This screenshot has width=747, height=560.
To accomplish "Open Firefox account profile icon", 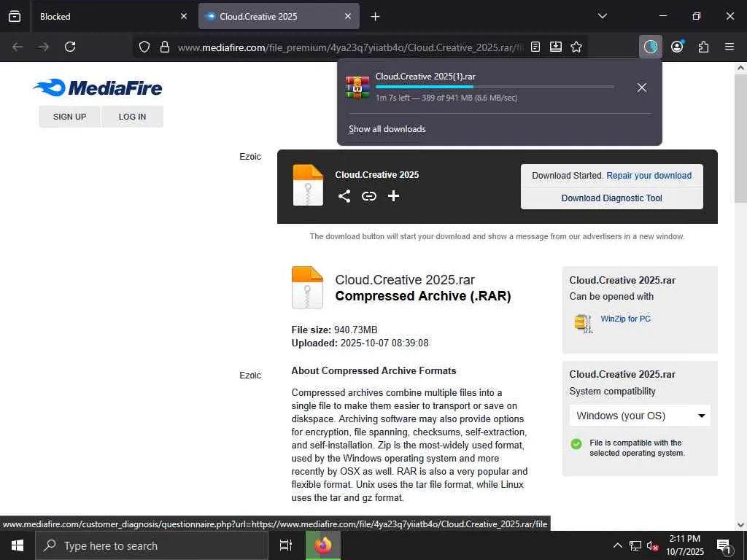I will [x=677, y=47].
